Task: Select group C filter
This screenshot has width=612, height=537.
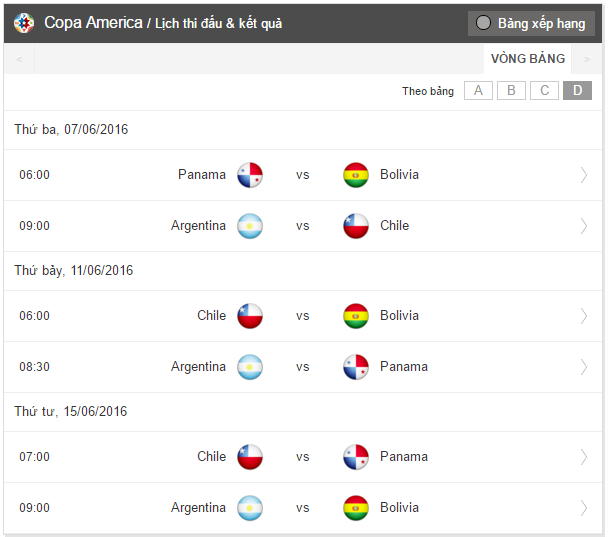Action: click(x=544, y=91)
